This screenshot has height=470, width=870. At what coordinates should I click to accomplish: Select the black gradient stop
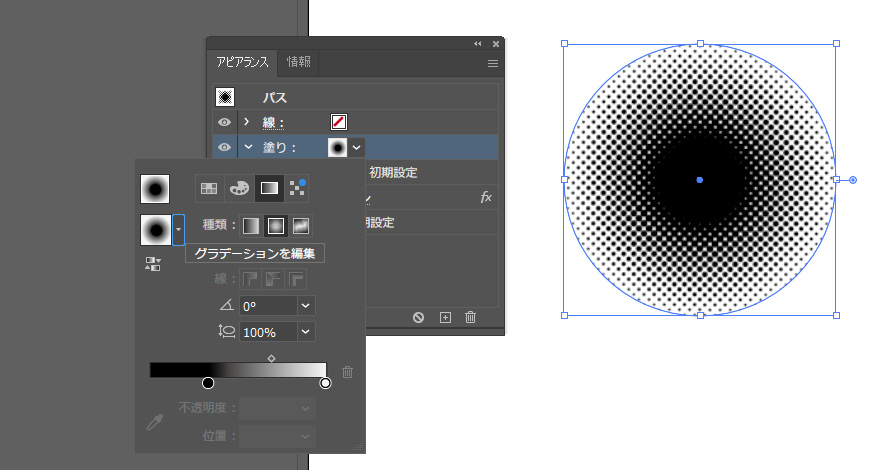coord(208,383)
